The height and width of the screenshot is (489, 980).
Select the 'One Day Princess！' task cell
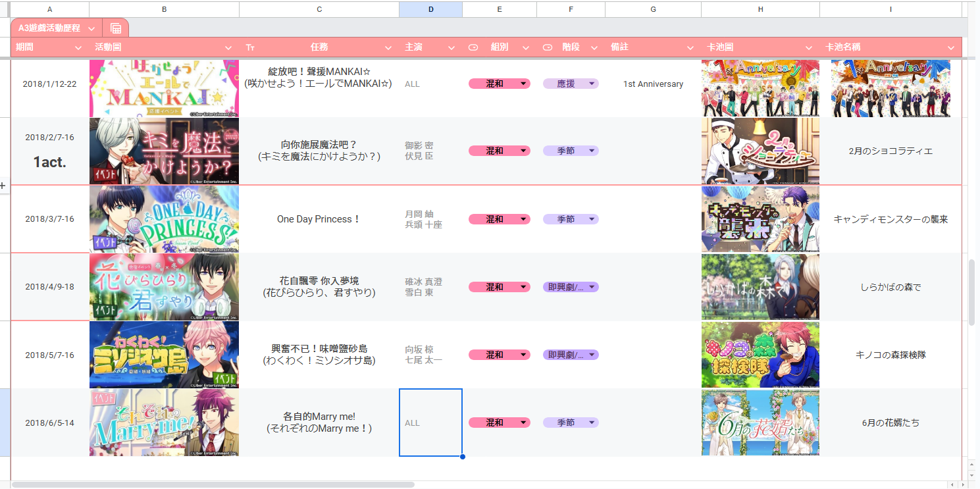click(319, 219)
